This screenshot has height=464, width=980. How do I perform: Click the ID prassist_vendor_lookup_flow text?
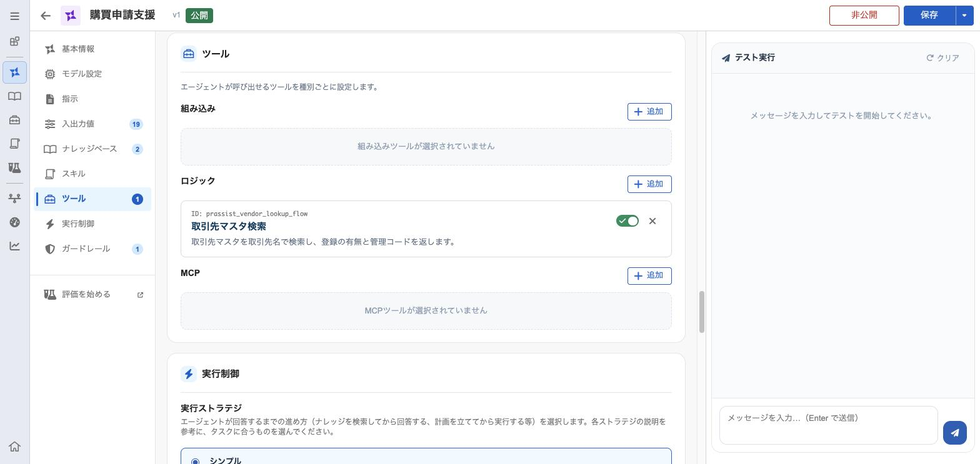pyautogui.click(x=249, y=214)
